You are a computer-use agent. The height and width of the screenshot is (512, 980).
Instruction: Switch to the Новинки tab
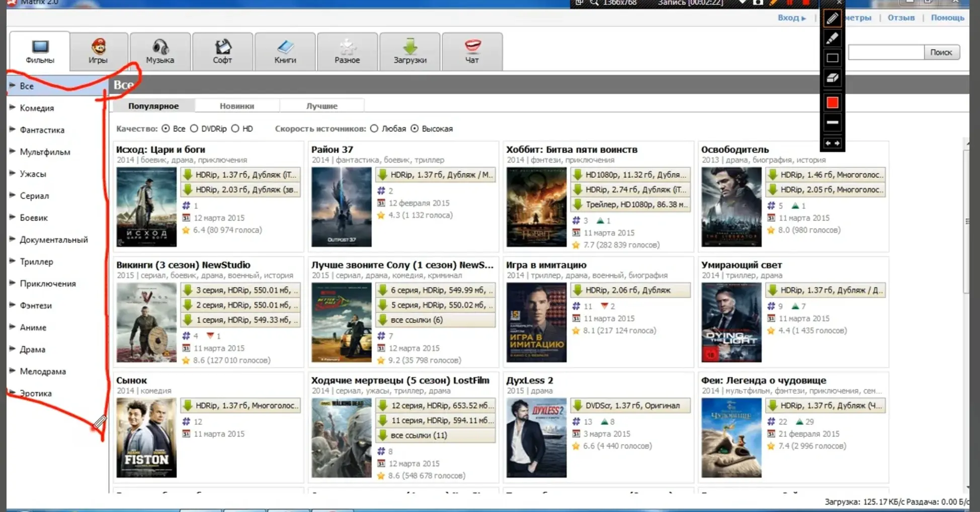pos(237,106)
